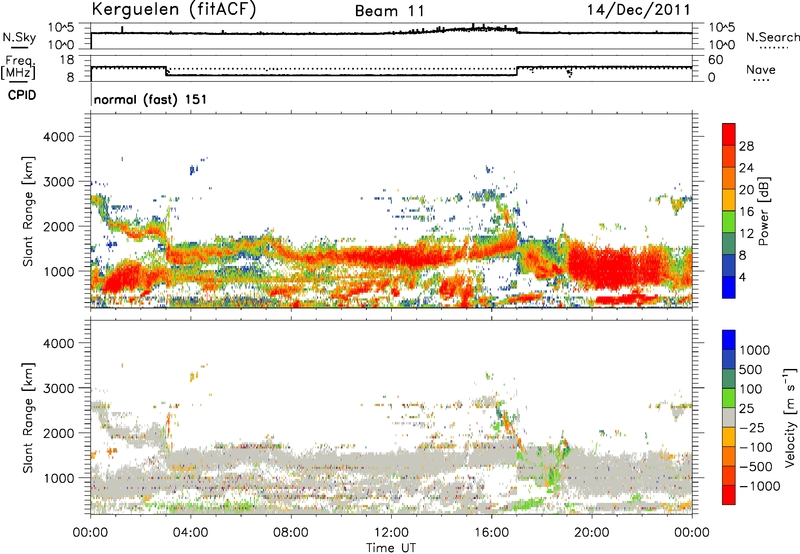800x554 pixels.
Task: Click the blue bottom of the power colorbar
Action: [729, 287]
